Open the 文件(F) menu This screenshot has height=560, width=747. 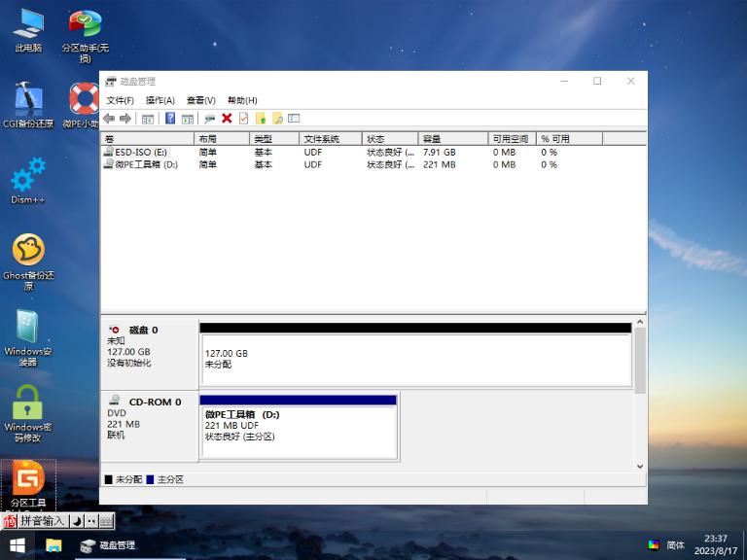click(x=120, y=100)
